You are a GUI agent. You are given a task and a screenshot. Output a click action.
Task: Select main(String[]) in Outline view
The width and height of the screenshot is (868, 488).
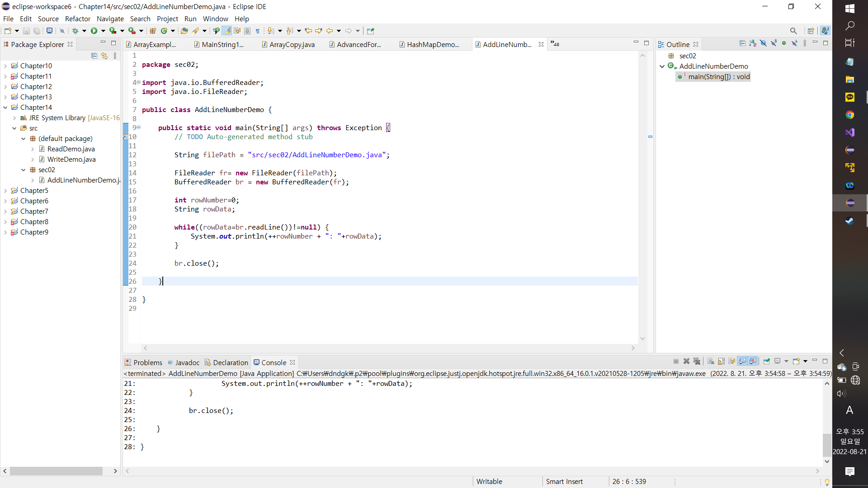(718, 77)
